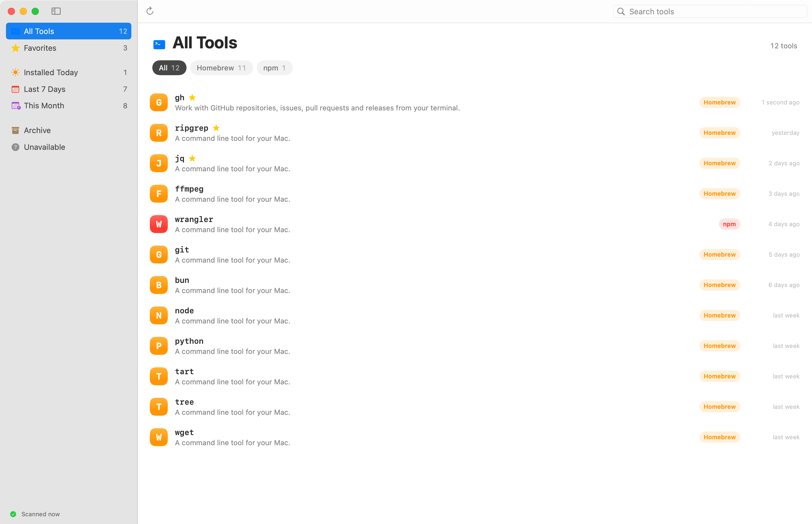Filter by the Homebrew 11 tab
Viewport: 812px width, 524px height.
[221, 68]
